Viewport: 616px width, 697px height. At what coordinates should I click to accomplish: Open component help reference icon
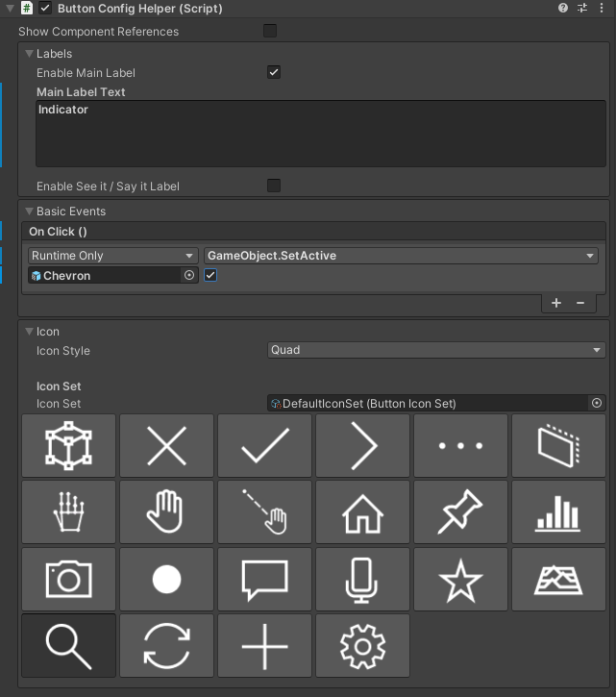coord(563,8)
